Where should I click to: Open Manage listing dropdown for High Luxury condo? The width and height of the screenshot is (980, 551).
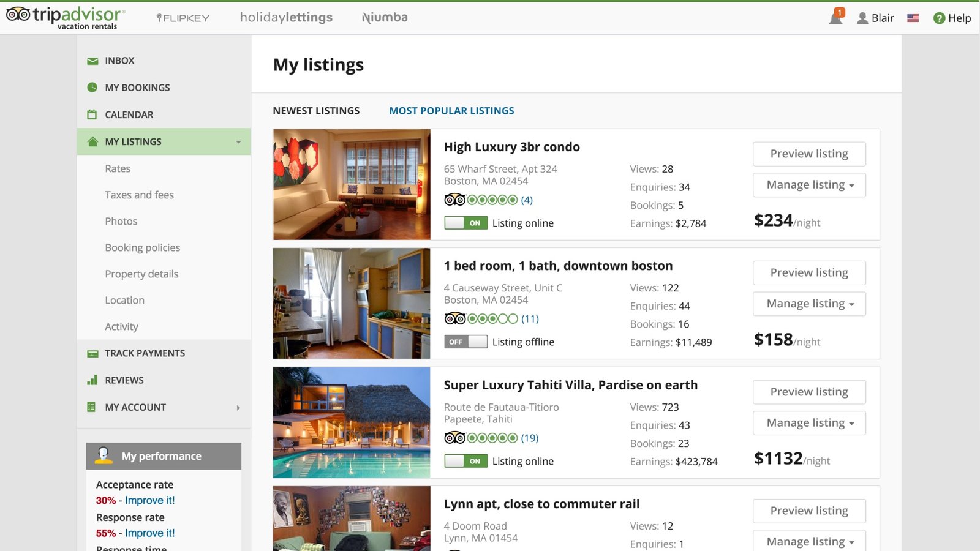point(809,185)
